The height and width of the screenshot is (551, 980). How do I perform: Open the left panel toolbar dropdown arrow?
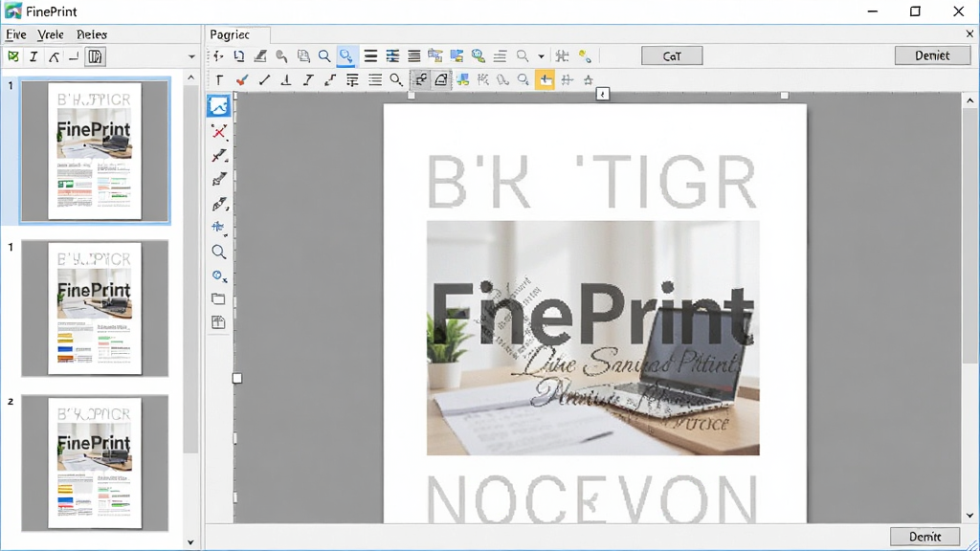(x=191, y=56)
